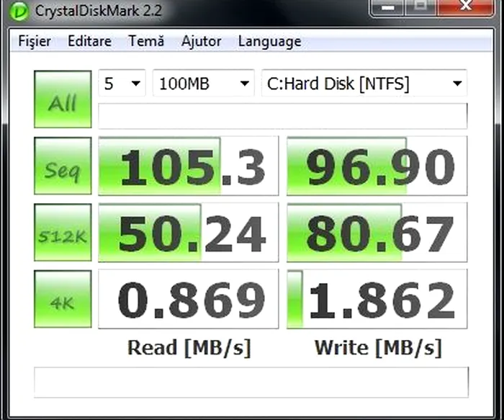Click the 4K write result 1.862
Viewport: 504px width, 420px height.
coord(377,299)
